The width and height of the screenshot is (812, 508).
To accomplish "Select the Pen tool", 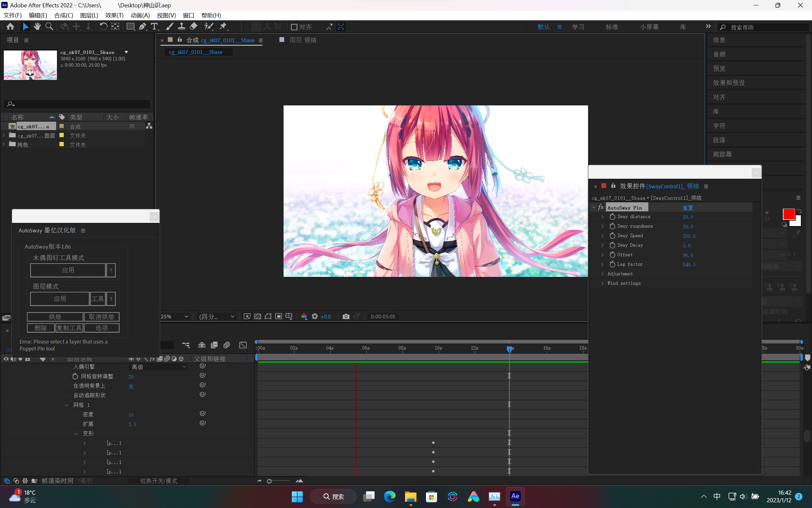I will pyautogui.click(x=143, y=27).
